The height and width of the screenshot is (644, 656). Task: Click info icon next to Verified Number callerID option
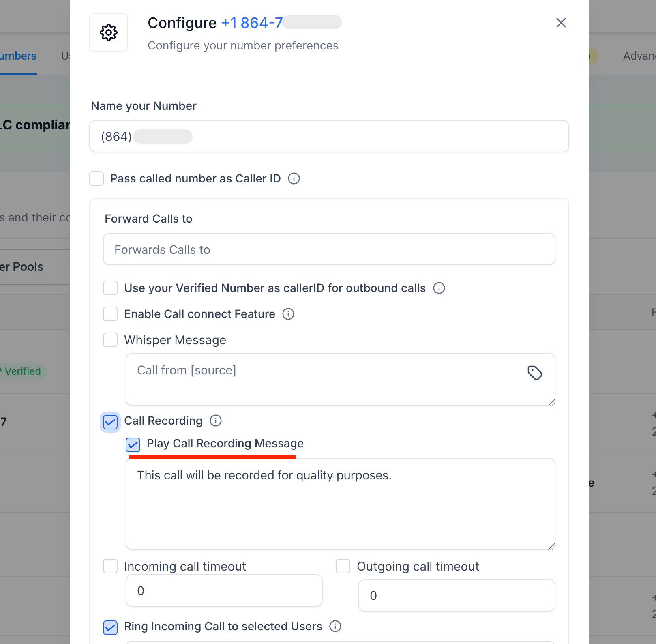tap(439, 288)
